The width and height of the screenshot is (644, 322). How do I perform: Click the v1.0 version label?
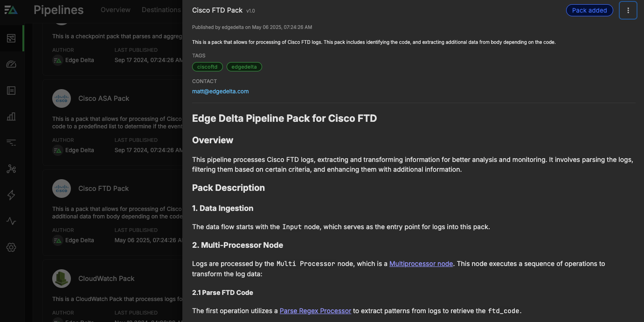pyautogui.click(x=250, y=11)
